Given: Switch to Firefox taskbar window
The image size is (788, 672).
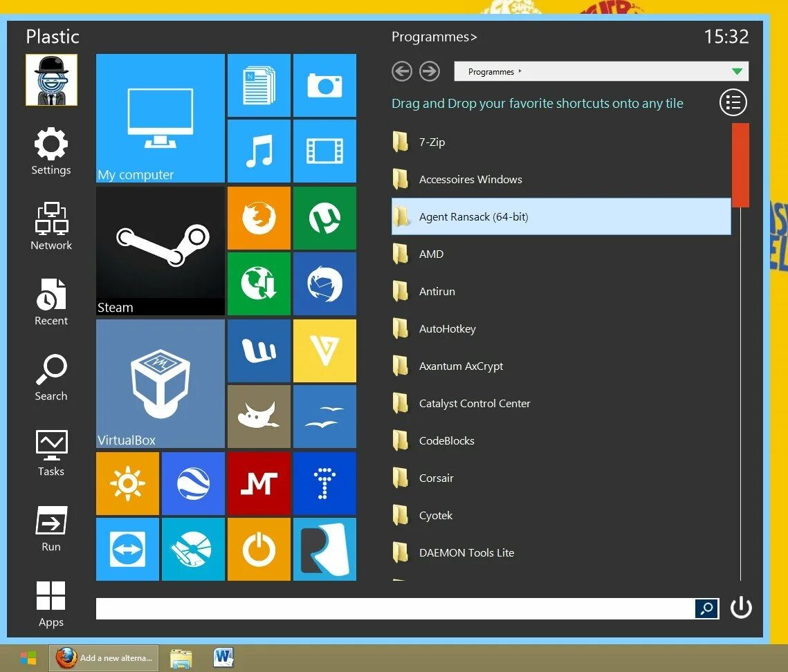Looking at the screenshot, I should [104, 658].
